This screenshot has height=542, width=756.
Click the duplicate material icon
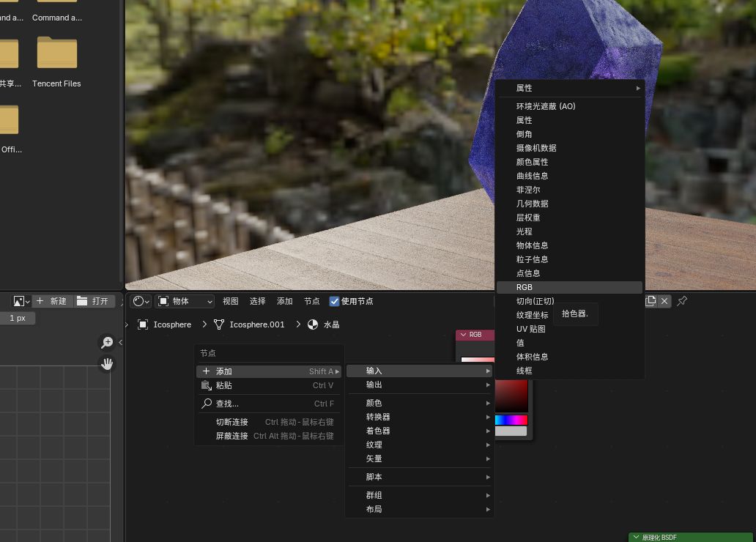click(651, 301)
